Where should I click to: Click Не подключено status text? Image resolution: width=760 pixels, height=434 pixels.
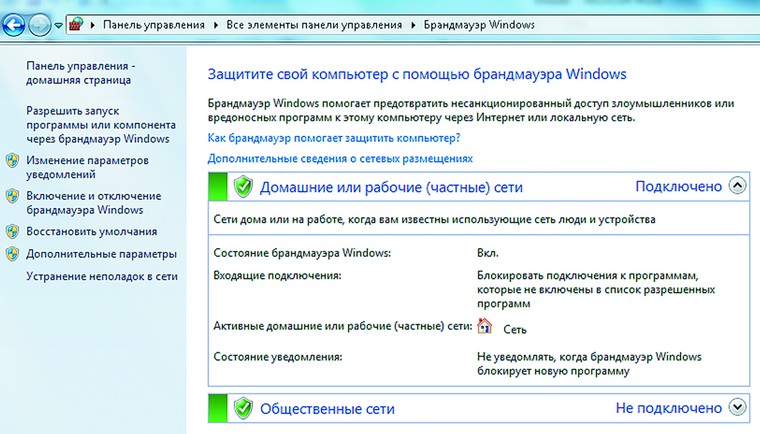click(x=669, y=408)
